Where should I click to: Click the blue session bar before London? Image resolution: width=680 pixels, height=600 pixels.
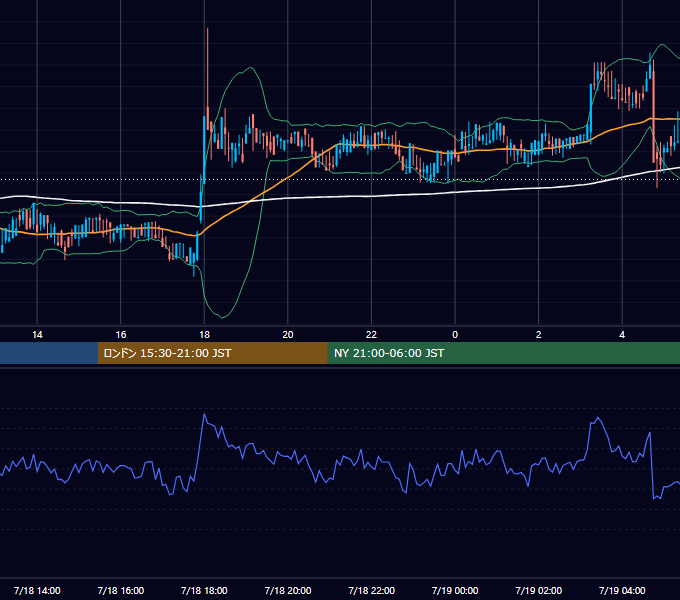[49, 353]
